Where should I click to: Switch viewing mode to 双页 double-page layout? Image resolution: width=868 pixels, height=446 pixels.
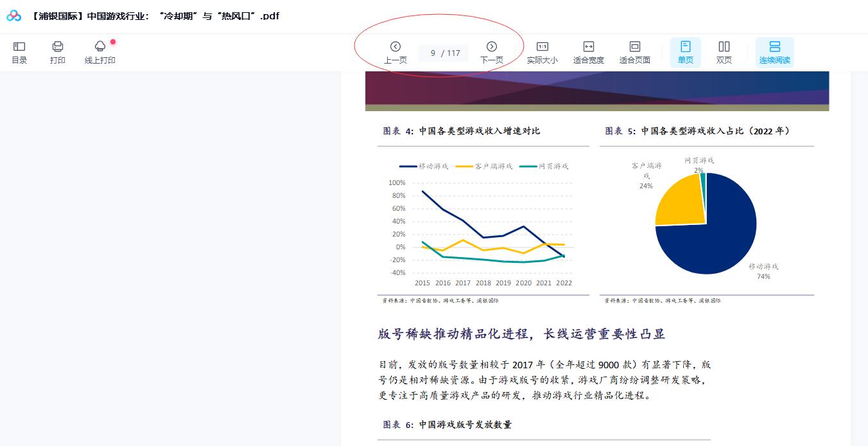pyautogui.click(x=724, y=51)
